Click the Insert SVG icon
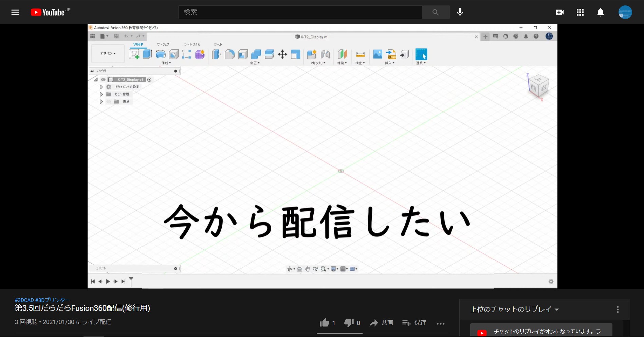The height and width of the screenshot is (337, 644). pos(391,54)
